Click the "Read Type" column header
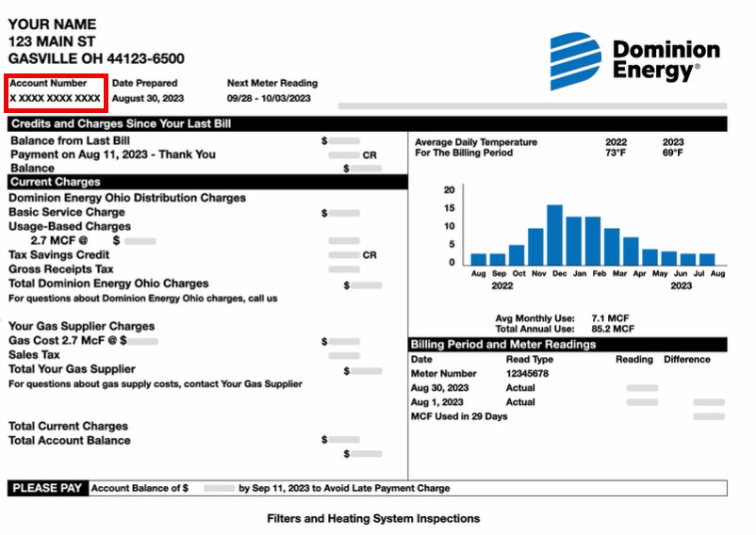 point(530,359)
